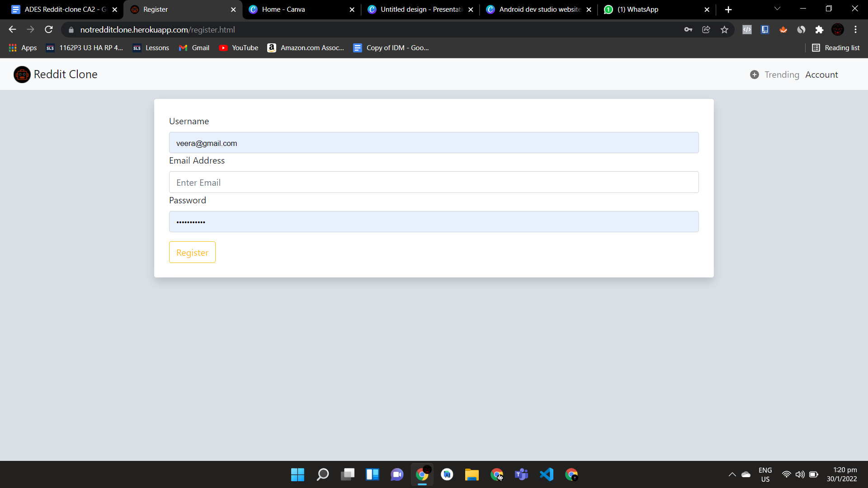Open Microsoft Teams from taskbar

click(x=521, y=474)
